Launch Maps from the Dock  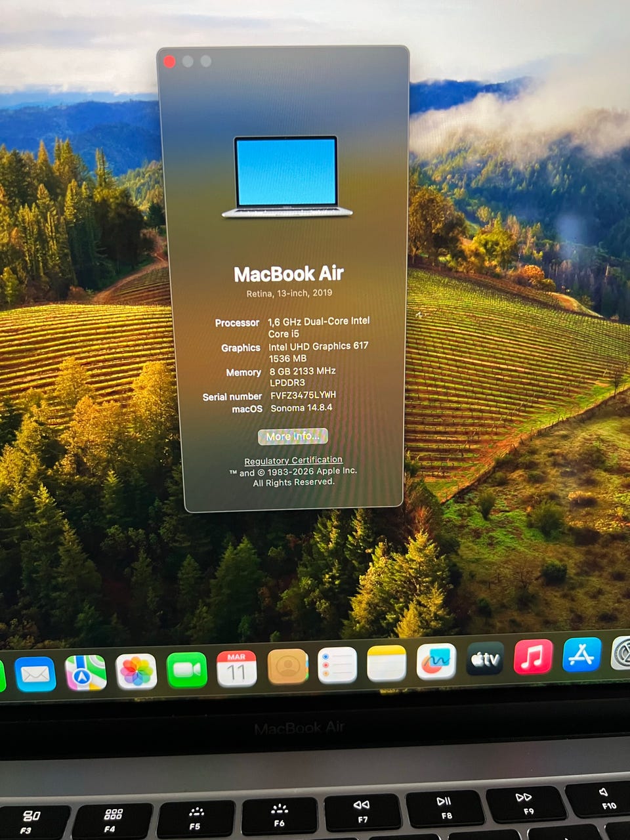pyautogui.click(x=86, y=673)
